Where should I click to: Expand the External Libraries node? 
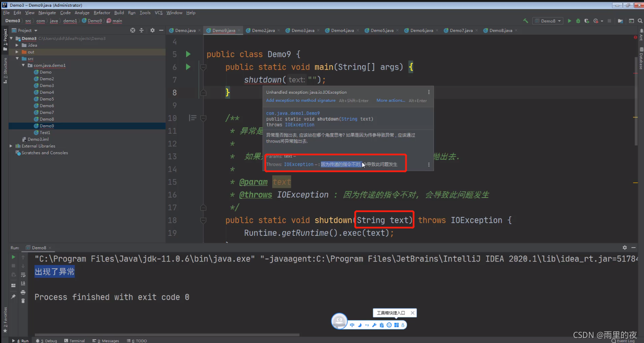(11, 146)
